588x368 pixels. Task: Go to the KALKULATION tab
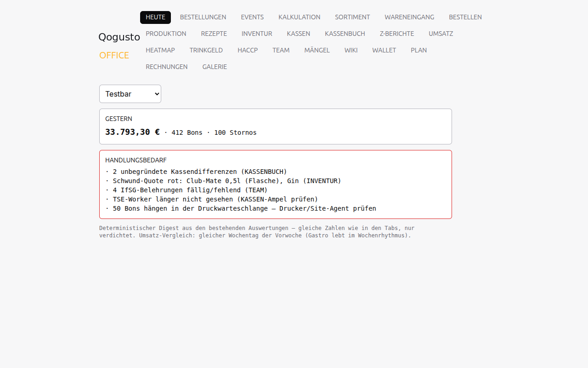tap(300, 17)
